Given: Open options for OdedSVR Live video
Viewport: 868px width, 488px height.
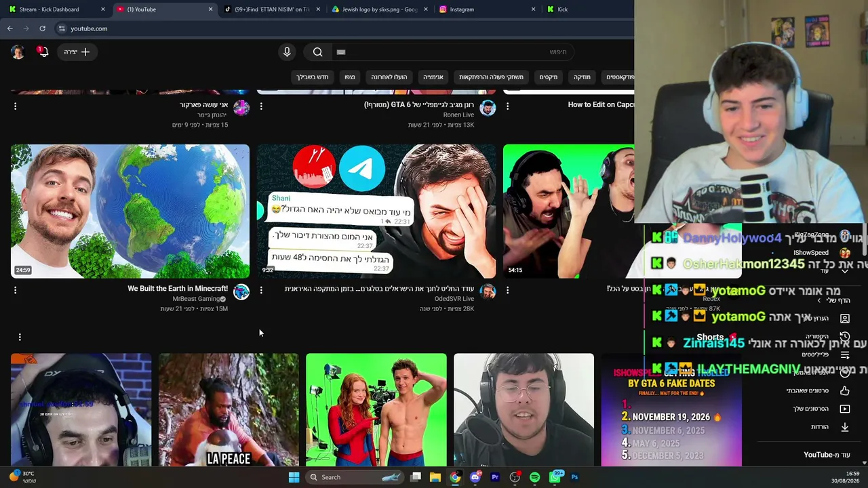Looking at the screenshot, I should pos(261,290).
